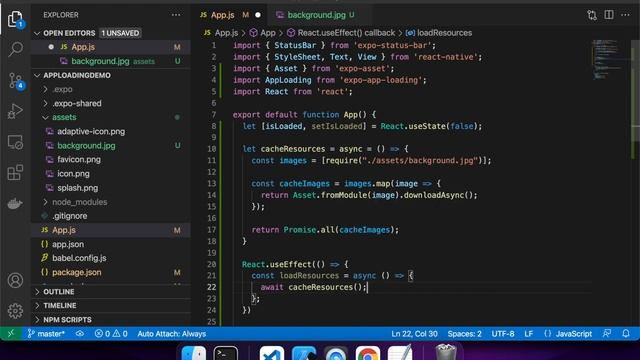Select JavaScript language mode
The width and height of the screenshot is (640, 360).
click(568, 333)
